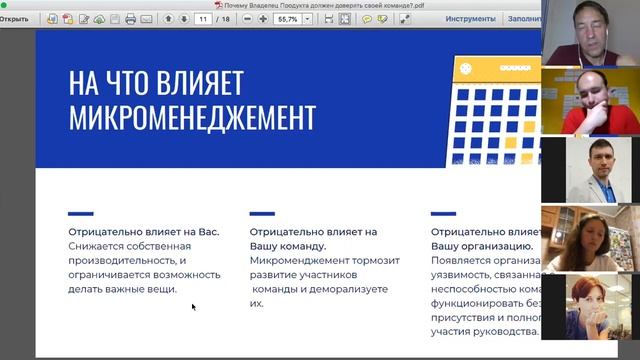
Task: Open the Инструменты panel
Action: [470, 19]
